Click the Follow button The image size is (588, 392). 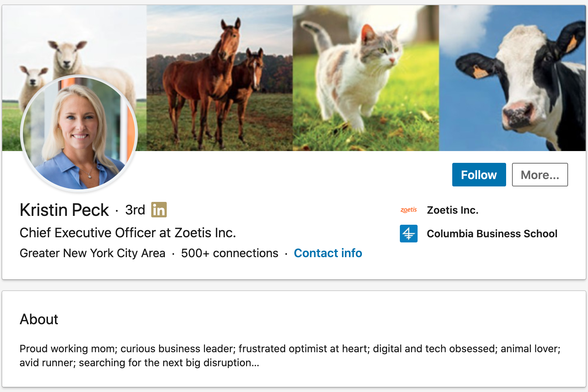(x=479, y=175)
